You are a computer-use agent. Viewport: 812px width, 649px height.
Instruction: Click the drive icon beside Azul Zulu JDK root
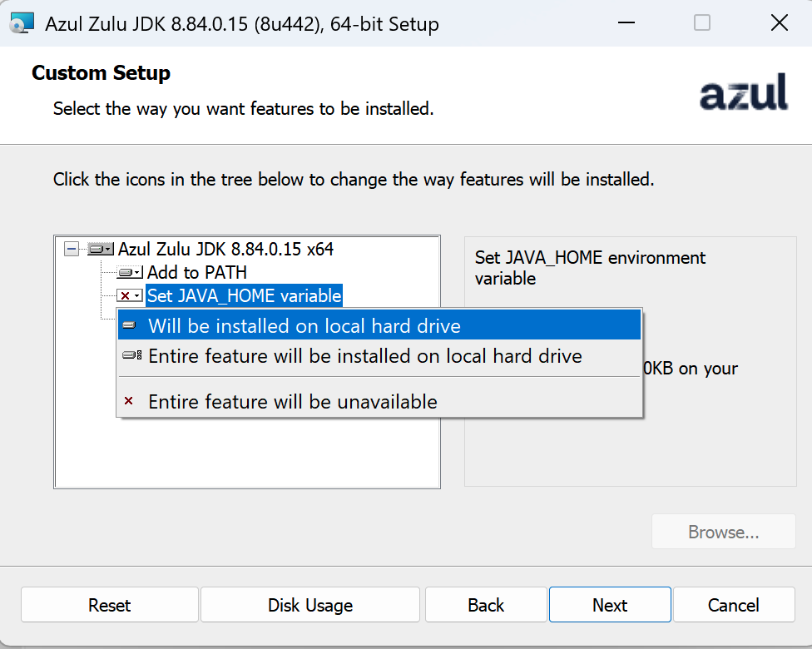click(x=100, y=249)
